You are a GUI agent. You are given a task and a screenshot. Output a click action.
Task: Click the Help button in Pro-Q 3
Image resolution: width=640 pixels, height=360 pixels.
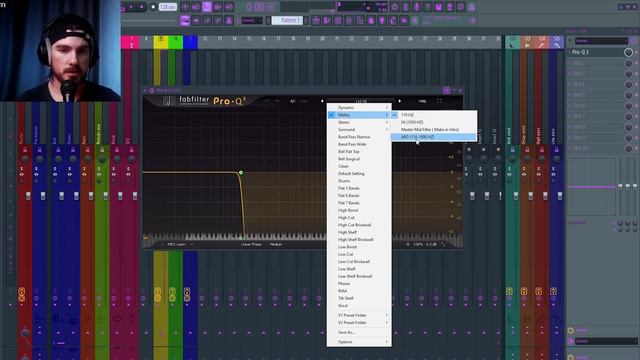422,101
